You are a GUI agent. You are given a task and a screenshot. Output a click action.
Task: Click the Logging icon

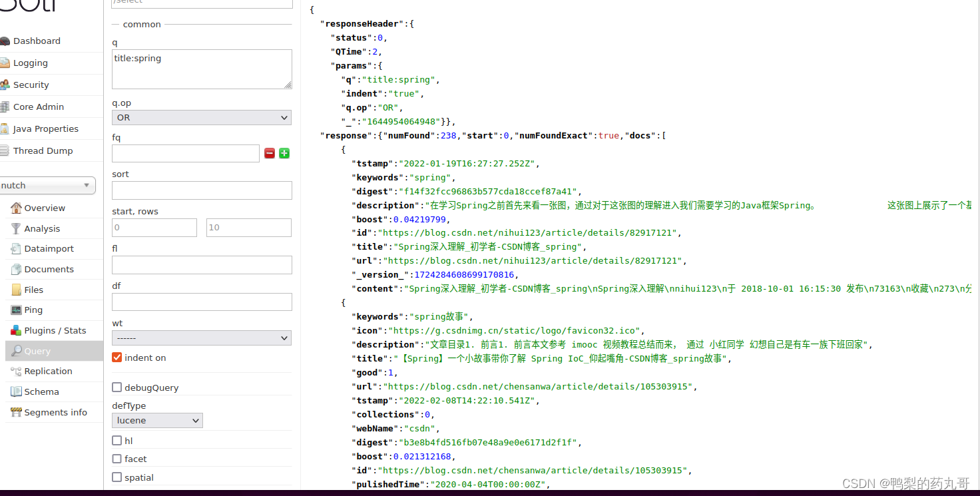[x=5, y=63]
